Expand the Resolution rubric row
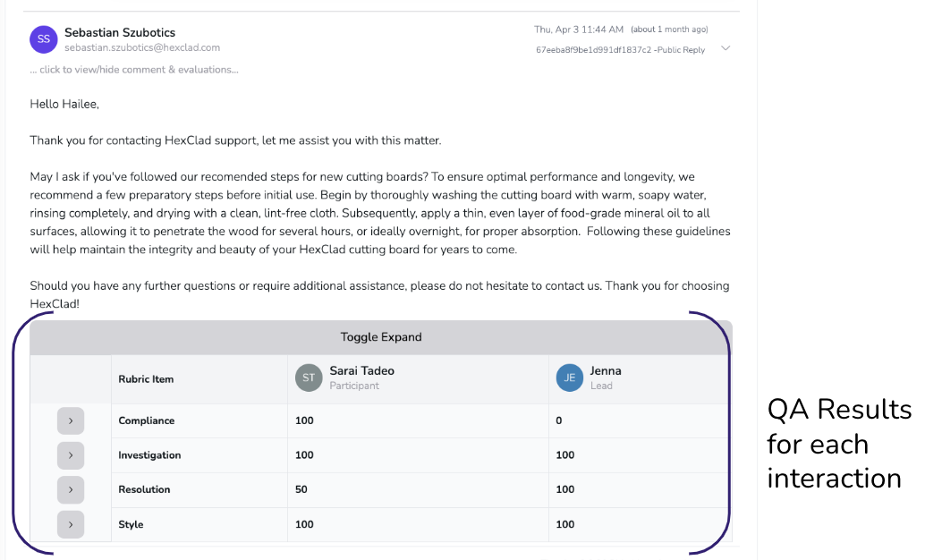Viewport: 925px width, 560px height. (71, 489)
